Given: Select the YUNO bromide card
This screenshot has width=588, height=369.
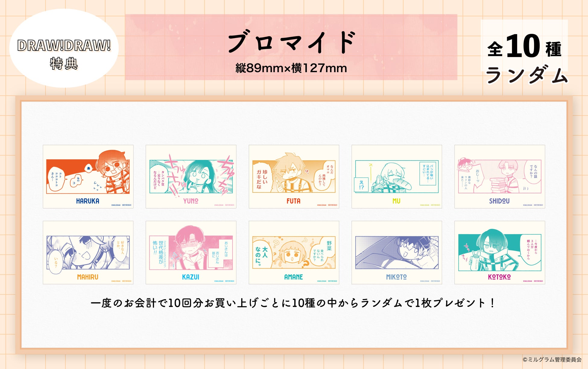Looking at the screenshot, I should pyautogui.click(x=191, y=177).
